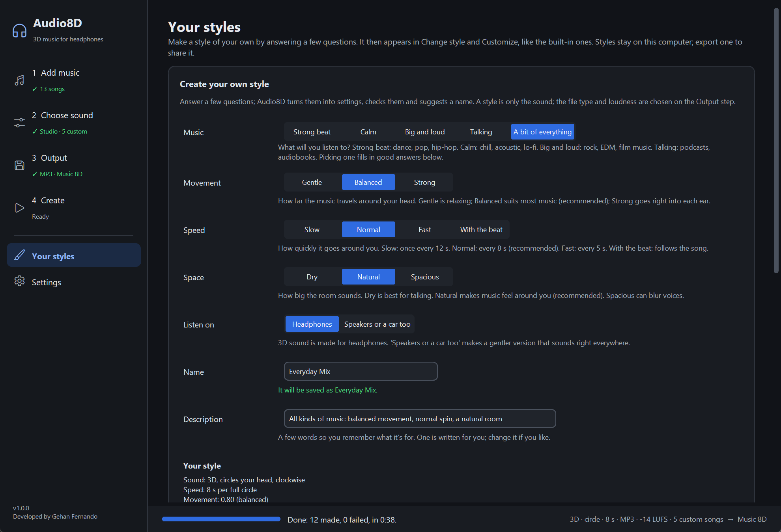
Task: Click the save disk icon beside Output
Action: pyautogui.click(x=19, y=166)
